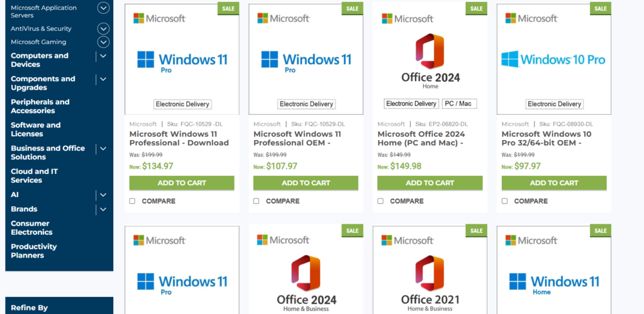Expand the AI menu chevron
This screenshot has width=644, height=314.
[x=103, y=195]
